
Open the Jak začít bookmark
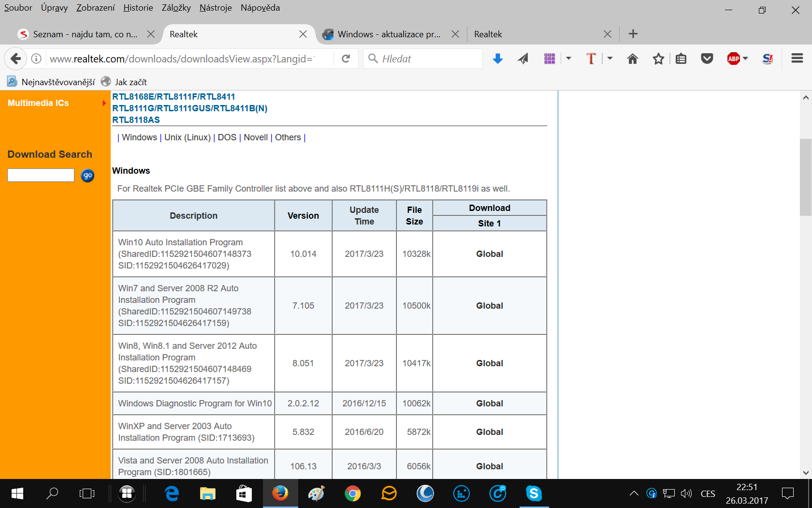124,82
